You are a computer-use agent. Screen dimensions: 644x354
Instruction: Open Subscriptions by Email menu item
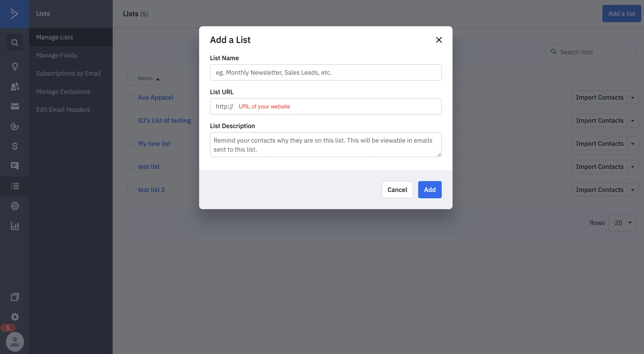click(x=68, y=73)
